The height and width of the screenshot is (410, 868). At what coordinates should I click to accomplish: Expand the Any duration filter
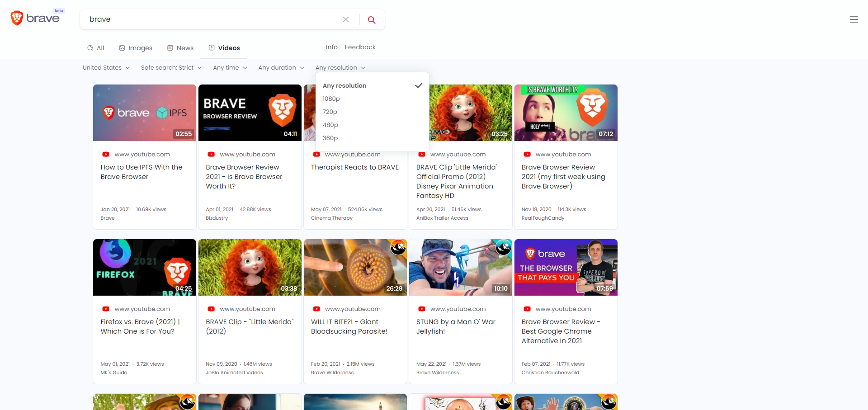pyautogui.click(x=281, y=68)
